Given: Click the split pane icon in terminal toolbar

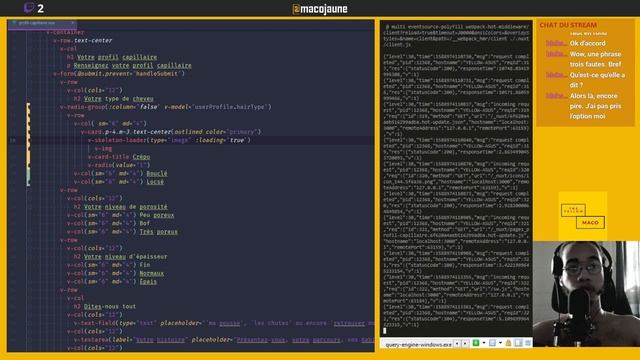Looking at the screenshot, I should pos(518,343).
